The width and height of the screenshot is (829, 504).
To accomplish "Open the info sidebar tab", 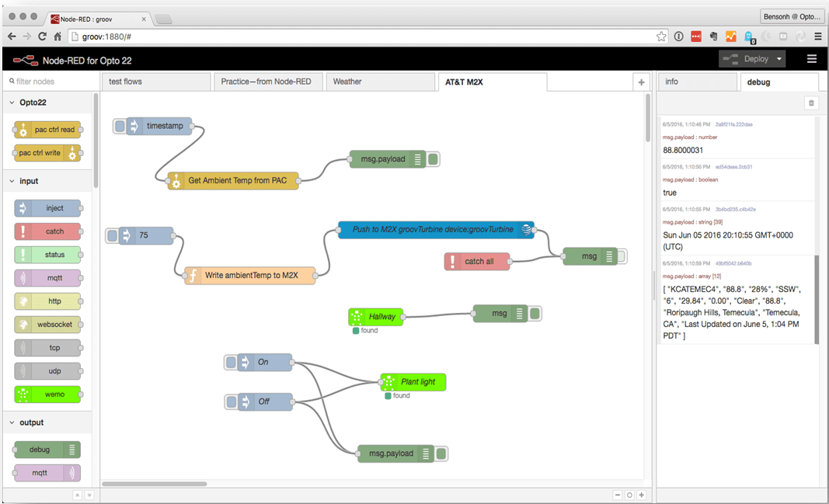I will click(x=672, y=82).
